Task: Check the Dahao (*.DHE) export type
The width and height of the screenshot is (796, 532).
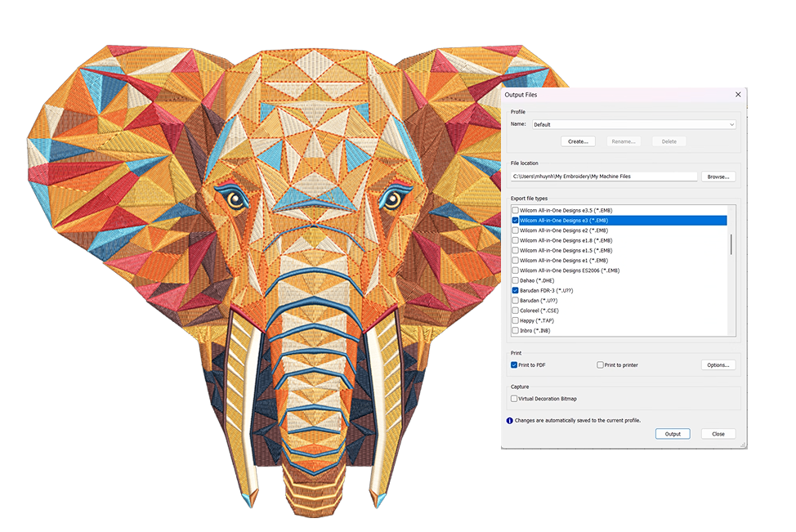Action: tap(515, 280)
